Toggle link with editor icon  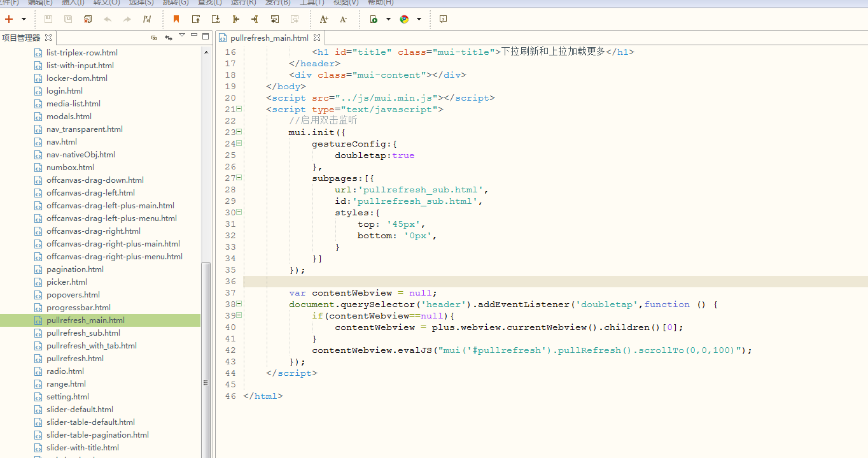pyautogui.click(x=169, y=38)
